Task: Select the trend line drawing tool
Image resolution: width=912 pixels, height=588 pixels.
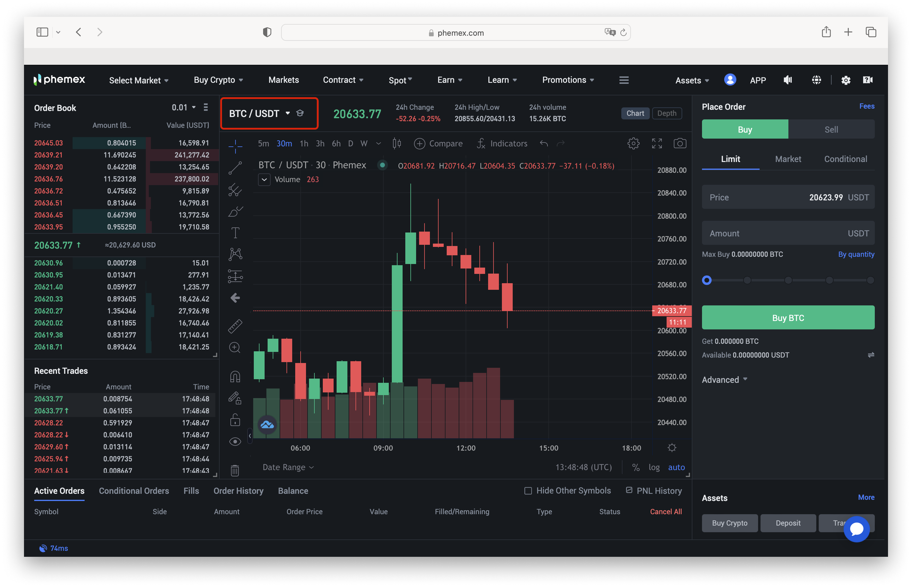Action: tap(235, 168)
